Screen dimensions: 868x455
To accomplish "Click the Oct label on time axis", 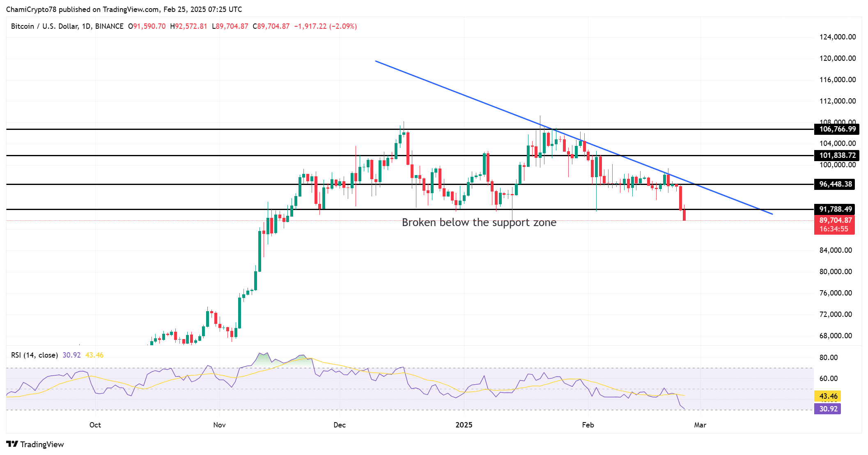I will click(x=95, y=425).
